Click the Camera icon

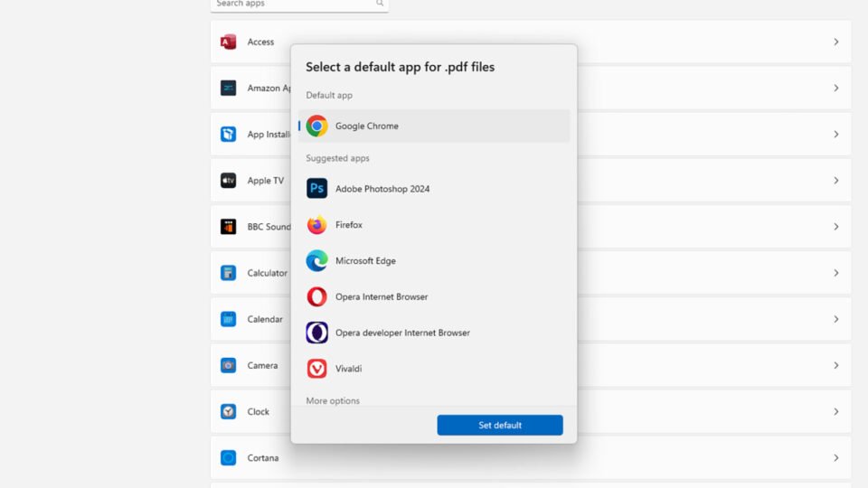tap(228, 365)
